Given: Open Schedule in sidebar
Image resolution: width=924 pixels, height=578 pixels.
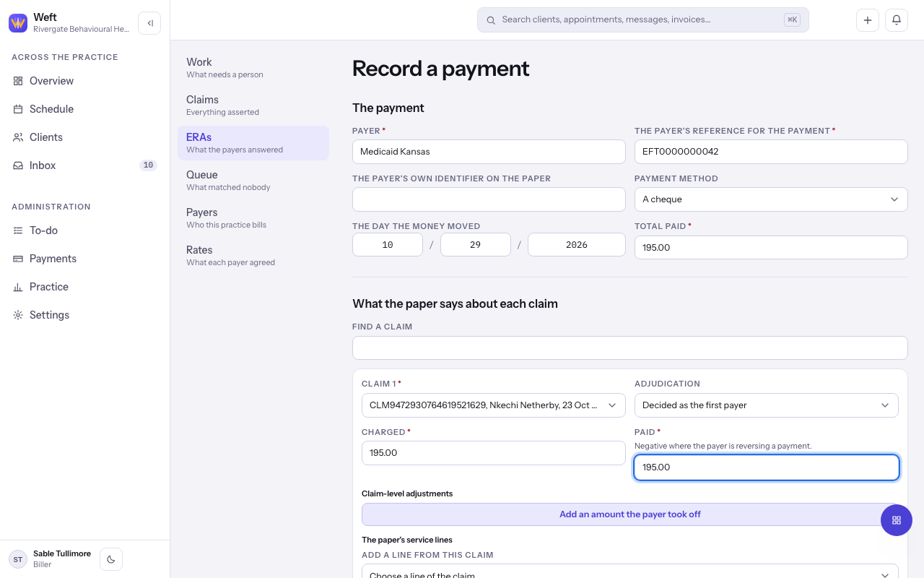Looking at the screenshot, I should 85,109.
